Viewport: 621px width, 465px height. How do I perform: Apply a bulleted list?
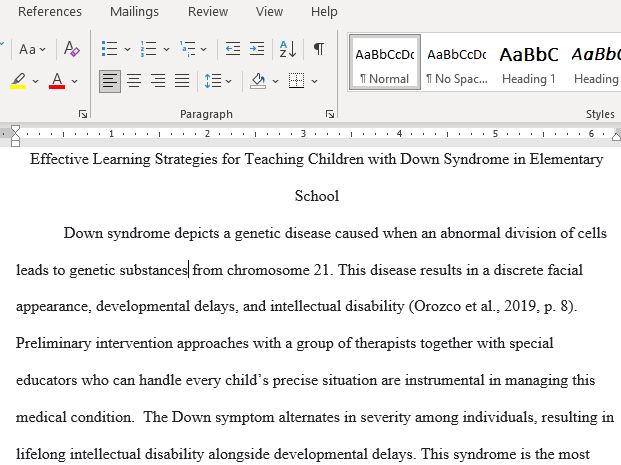click(x=109, y=49)
